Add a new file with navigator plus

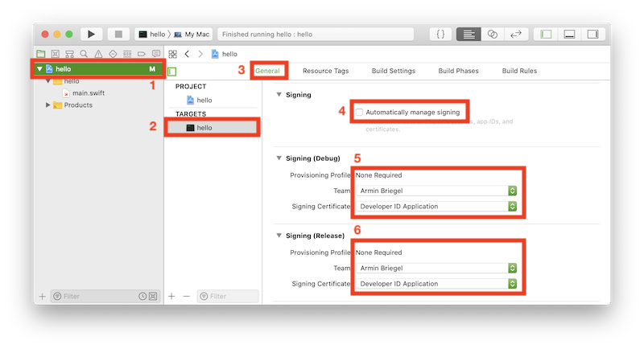[43, 296]
